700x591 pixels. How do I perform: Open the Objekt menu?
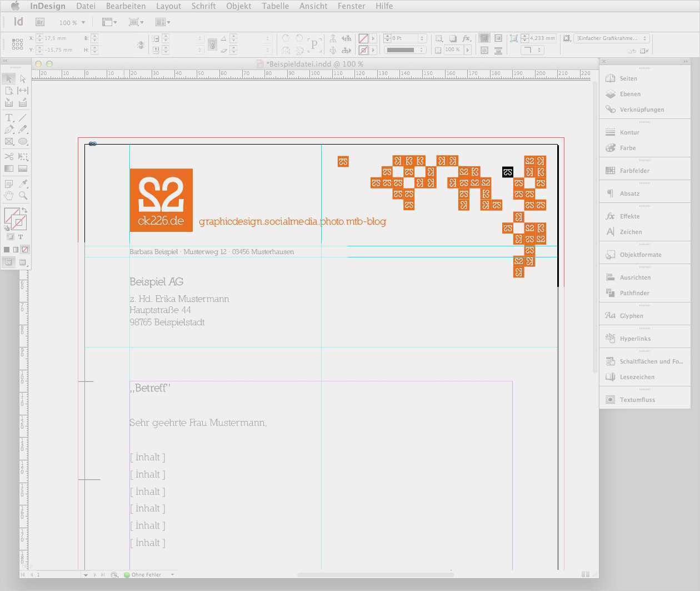(x=238, y=6)
